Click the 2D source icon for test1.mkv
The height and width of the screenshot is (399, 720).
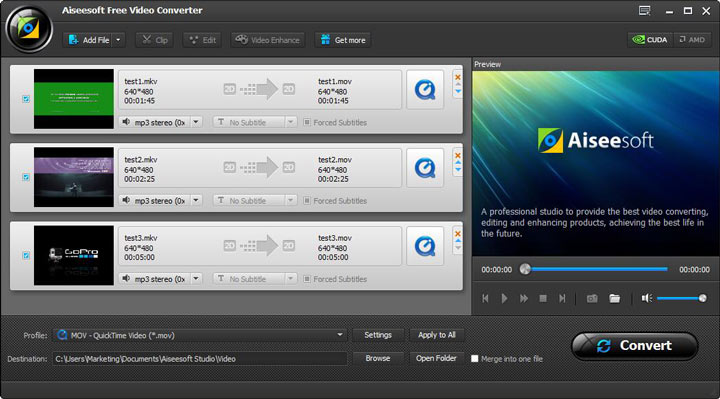tap(230, 89)
